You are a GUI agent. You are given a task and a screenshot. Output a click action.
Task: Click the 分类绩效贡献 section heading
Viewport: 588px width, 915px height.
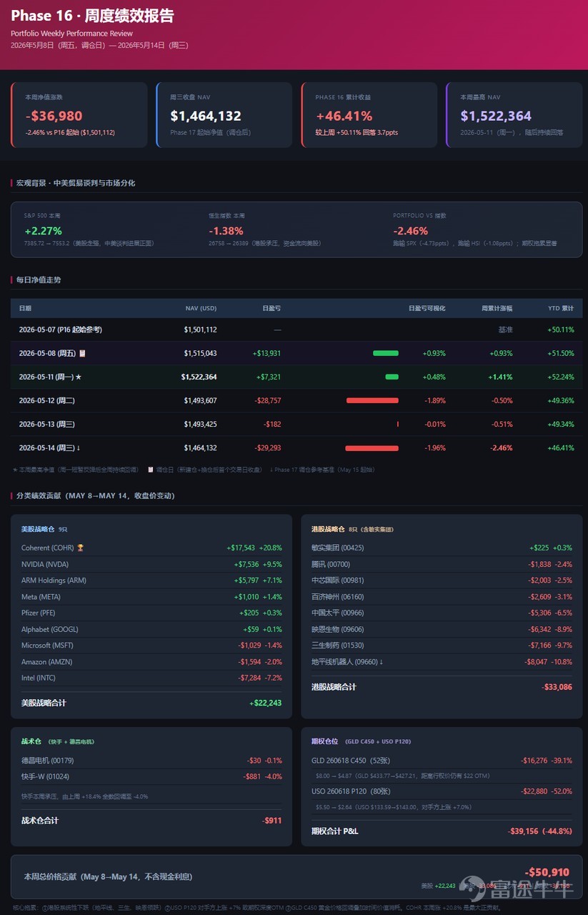[x=96, y=495]
